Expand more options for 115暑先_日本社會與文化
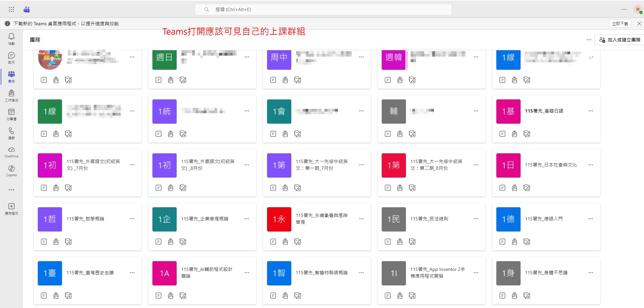 [591, 165]
